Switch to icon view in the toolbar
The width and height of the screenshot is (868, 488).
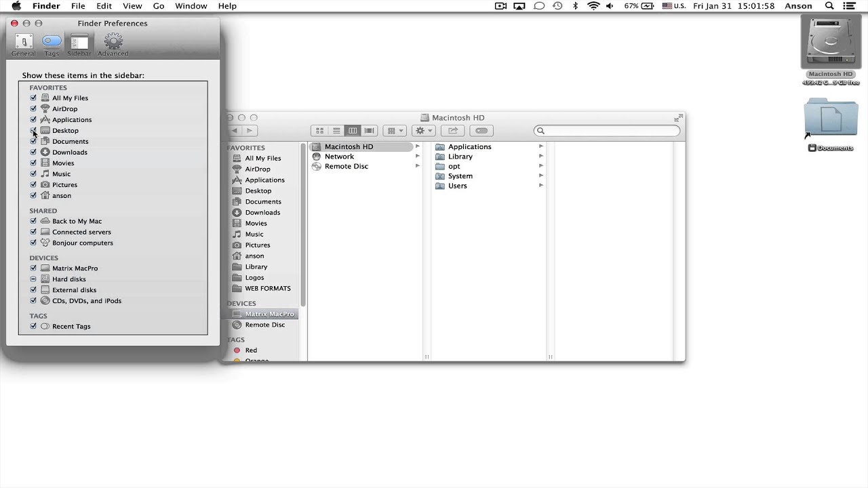point(319,130)
